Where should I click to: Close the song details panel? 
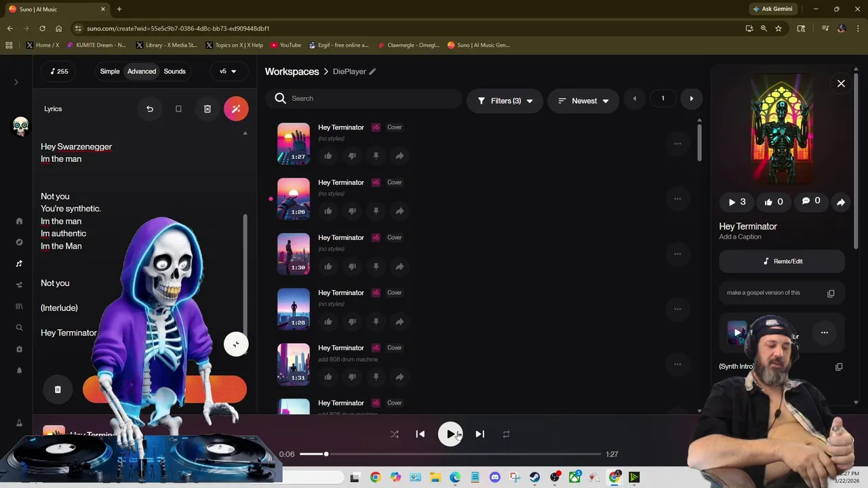point(841,83)
